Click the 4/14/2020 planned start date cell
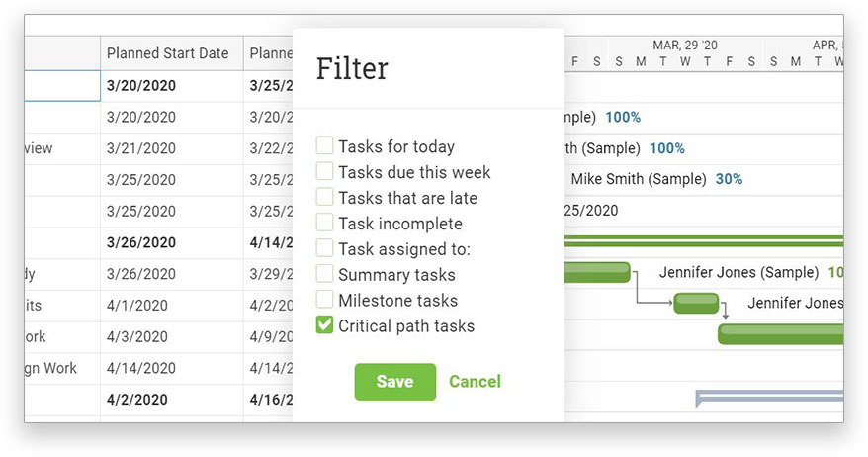The image size is (868, 457). [x=139, y=368]
